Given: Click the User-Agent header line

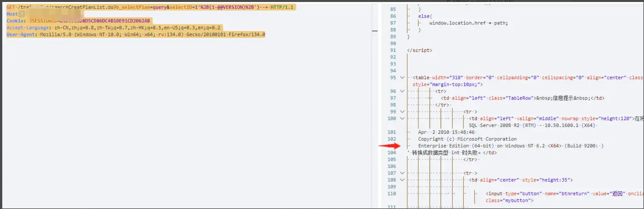Looking at the screenshot, I should pyautogui.click(x=136, y=34).
